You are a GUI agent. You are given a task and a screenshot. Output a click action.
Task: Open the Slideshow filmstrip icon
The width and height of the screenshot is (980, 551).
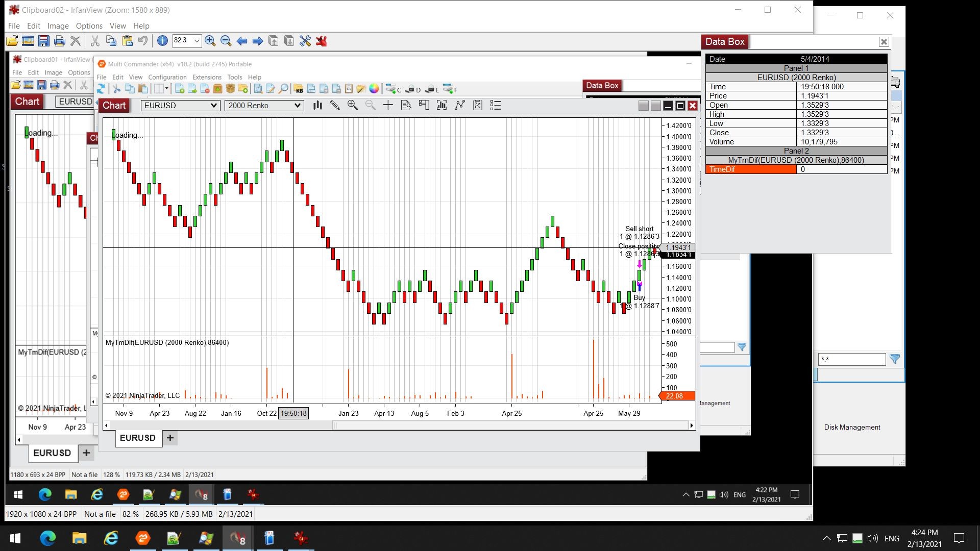pyautogui.click(x=28, y=41)
